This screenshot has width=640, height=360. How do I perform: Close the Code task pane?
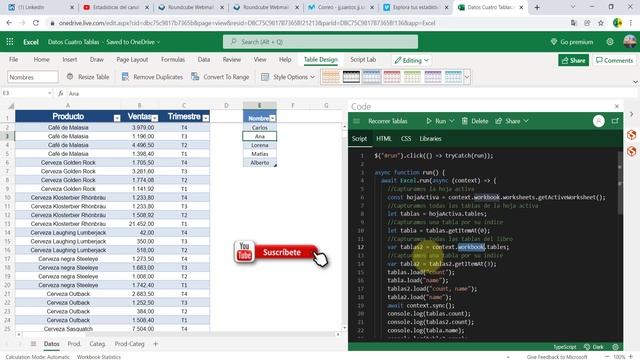(617, 106)
